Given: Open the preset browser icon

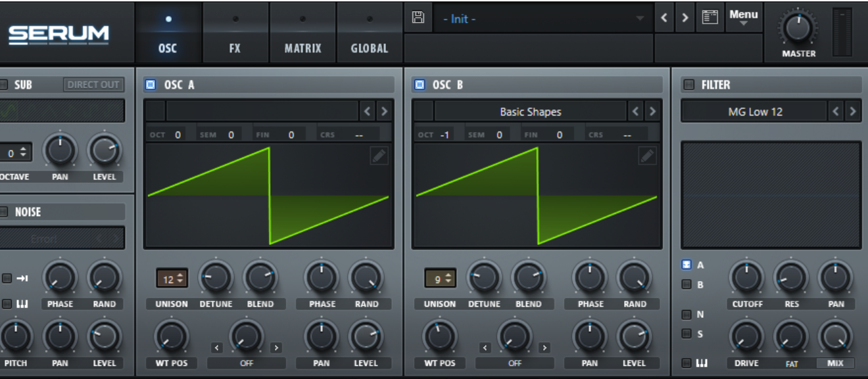Looking at the screenshot, I should (710, 18).
